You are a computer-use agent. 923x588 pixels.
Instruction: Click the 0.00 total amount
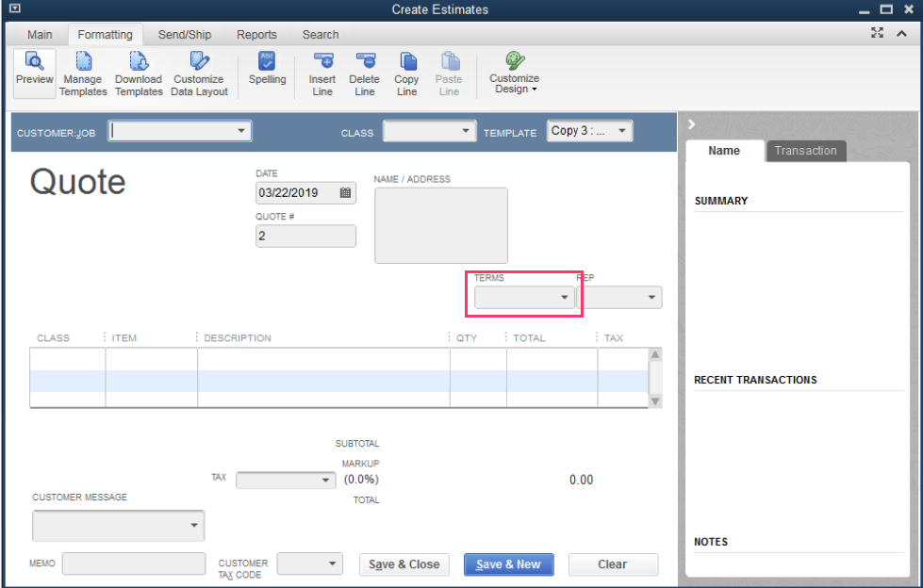(581, 481)
